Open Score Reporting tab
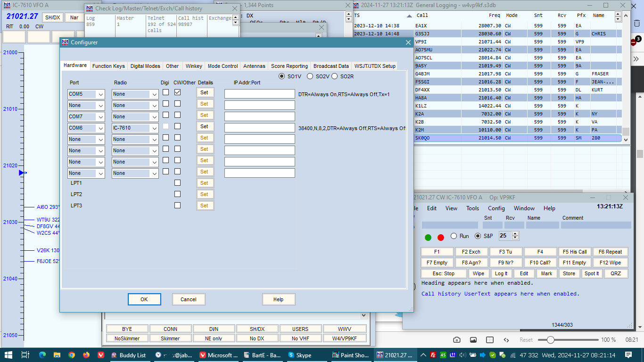 point(289,66)
